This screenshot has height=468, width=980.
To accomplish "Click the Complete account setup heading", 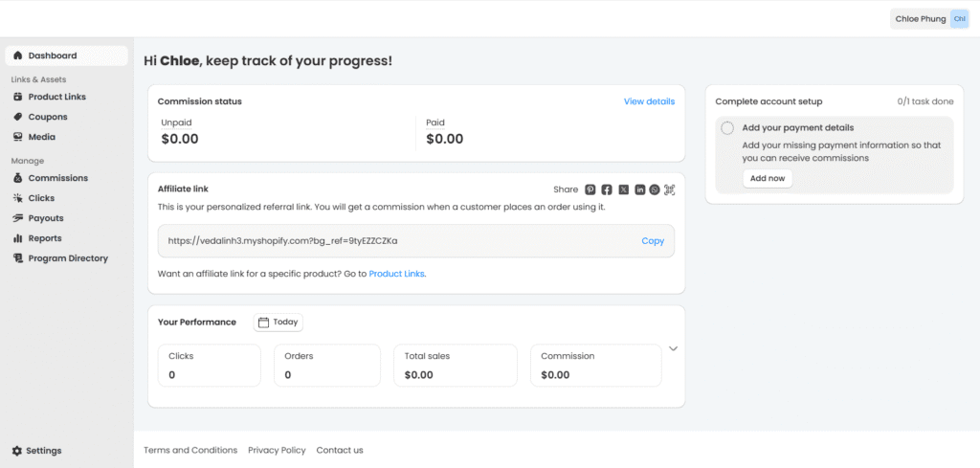I will pos(768,101).
